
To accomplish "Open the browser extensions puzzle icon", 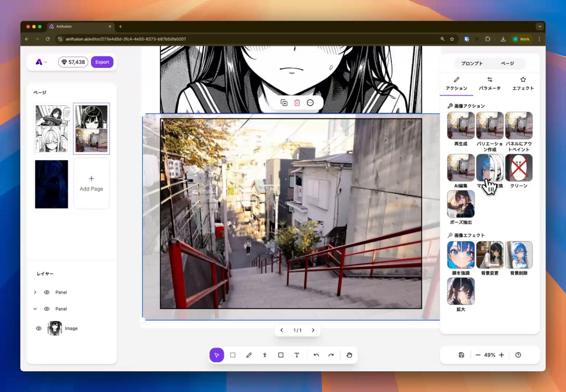I will tap(488, 39).
